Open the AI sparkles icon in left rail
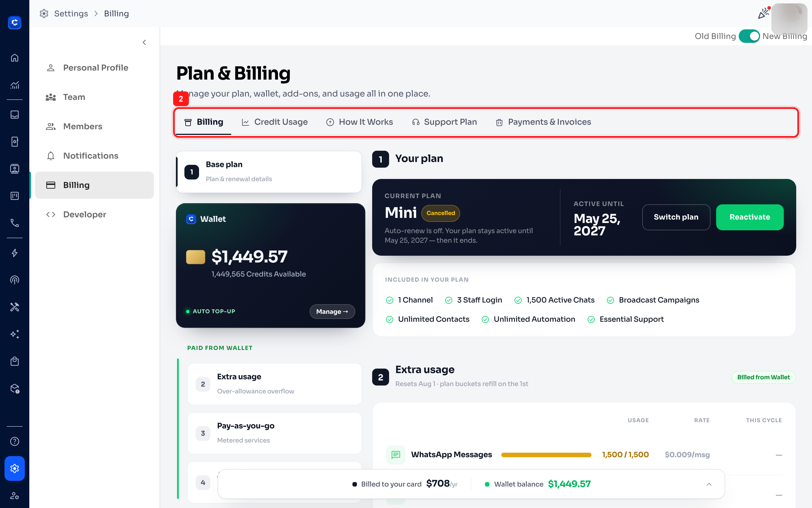 (x=14, y=334)
